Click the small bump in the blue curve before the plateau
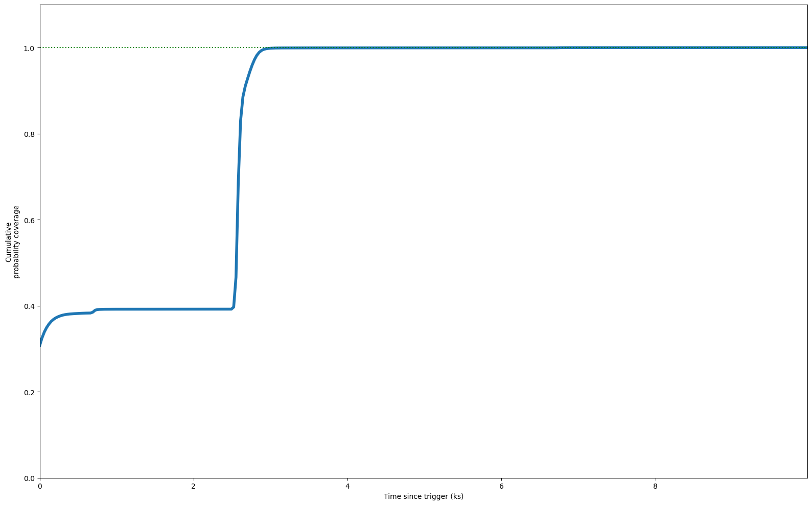The width and height of the screenshot is (812, 505). 94,311
